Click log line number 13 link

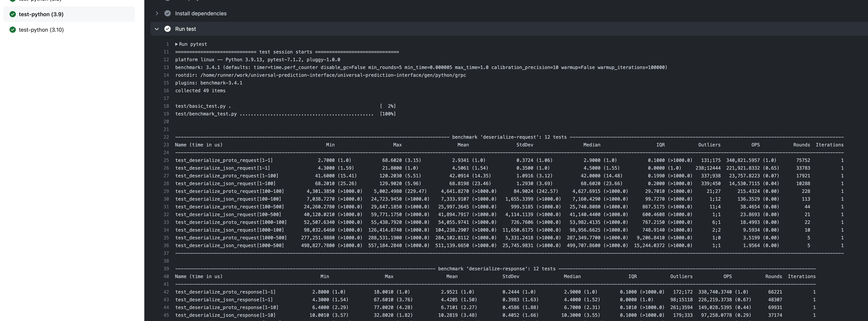(166, 67)
